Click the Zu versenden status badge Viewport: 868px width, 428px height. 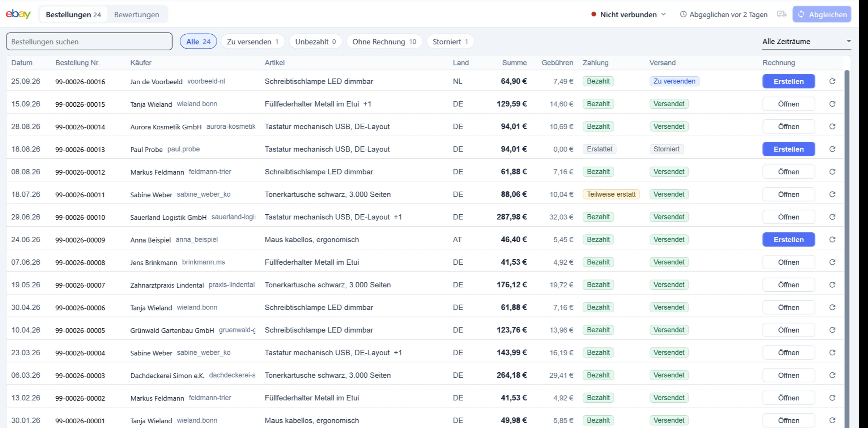[674, 81]
